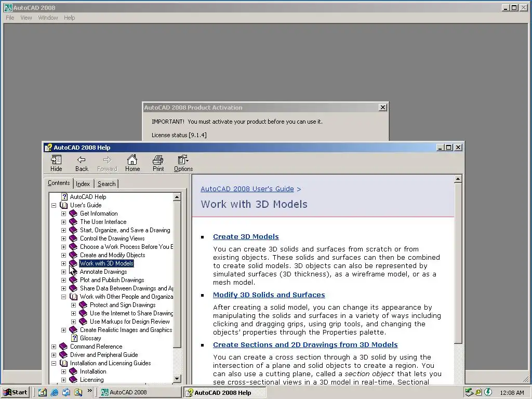Expand the Command Reference node

(54, 347)
